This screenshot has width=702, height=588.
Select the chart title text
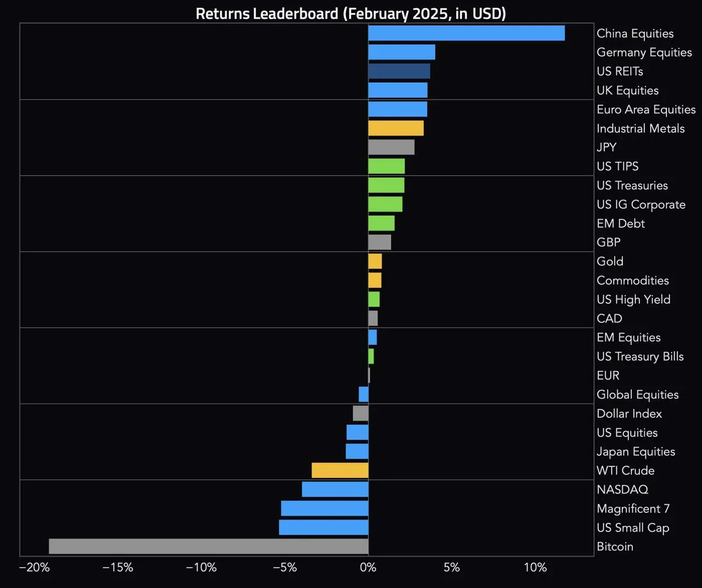(x=350, y=13)
